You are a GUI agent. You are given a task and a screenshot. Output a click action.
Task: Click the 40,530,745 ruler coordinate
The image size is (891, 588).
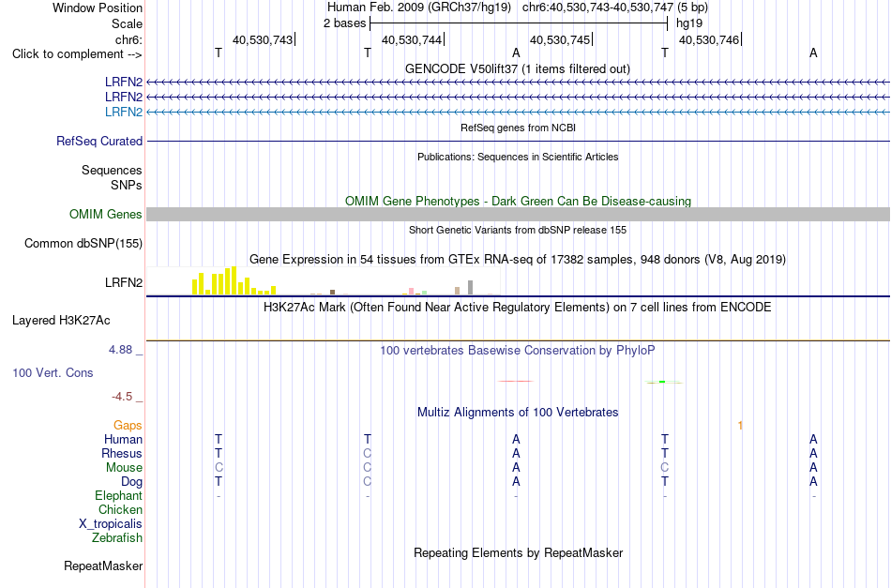[x=560, y=39]
